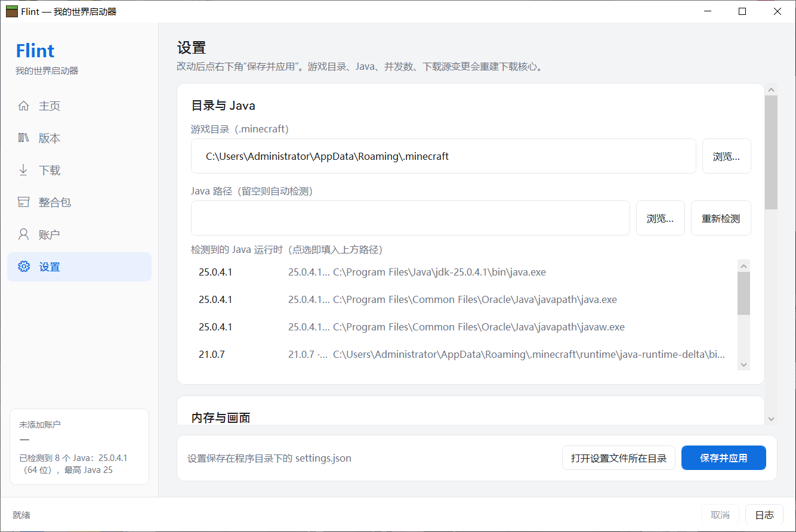The image size is (796, 532).
Task: Select 设置 in the sidebar
Action: coord(79,267)
